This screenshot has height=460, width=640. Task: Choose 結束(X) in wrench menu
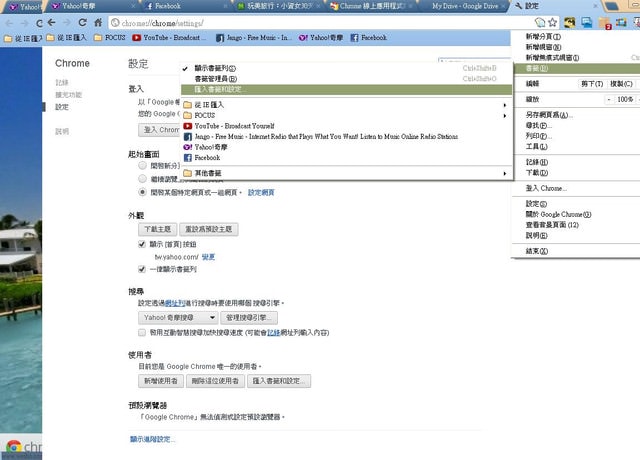[x=576, y=251]
